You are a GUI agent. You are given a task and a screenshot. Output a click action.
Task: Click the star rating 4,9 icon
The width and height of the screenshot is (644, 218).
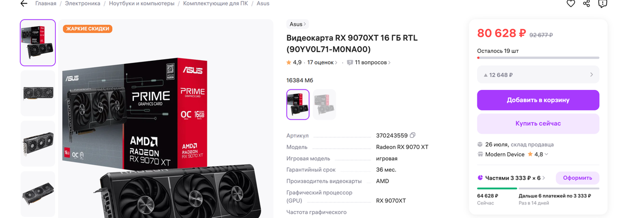click(x=289, y=63)
